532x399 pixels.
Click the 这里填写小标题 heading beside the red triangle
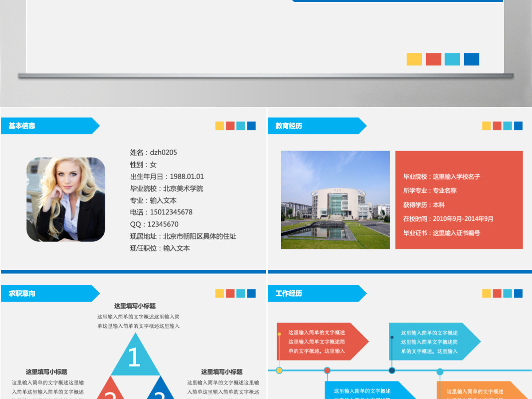(47, 372)
